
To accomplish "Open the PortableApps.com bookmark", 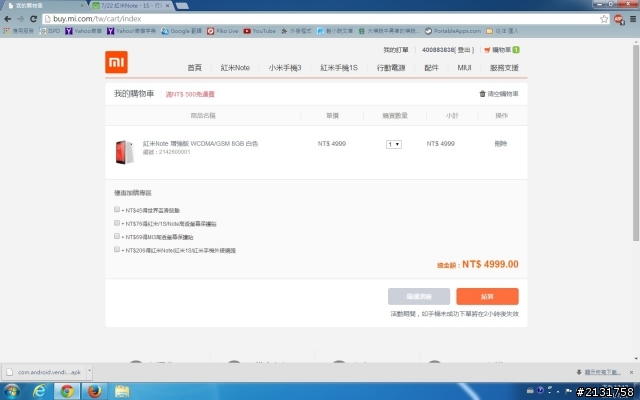I will pyautogui.click(x=453, y=31).
